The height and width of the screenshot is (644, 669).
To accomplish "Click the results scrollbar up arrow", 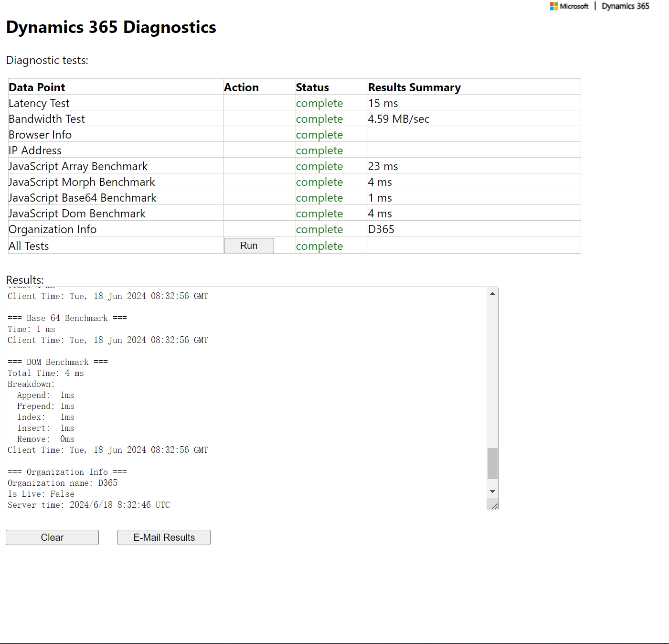I will click(x=492, y=293).
